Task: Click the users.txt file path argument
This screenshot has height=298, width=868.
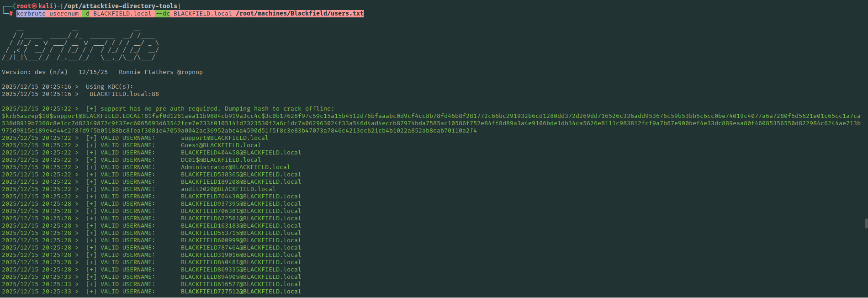Action: pyautogui.click(x=300, y=14)
